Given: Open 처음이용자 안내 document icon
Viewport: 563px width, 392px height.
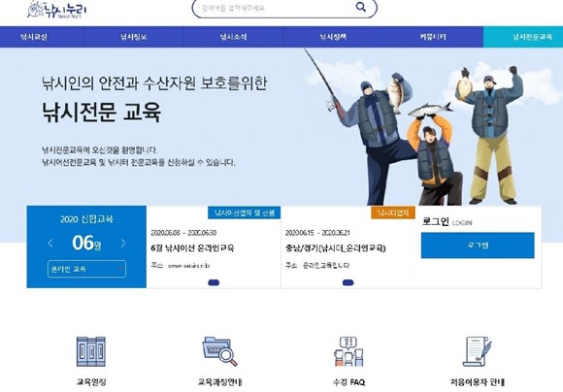Looking at the screenshot, I should pos(478,351).
